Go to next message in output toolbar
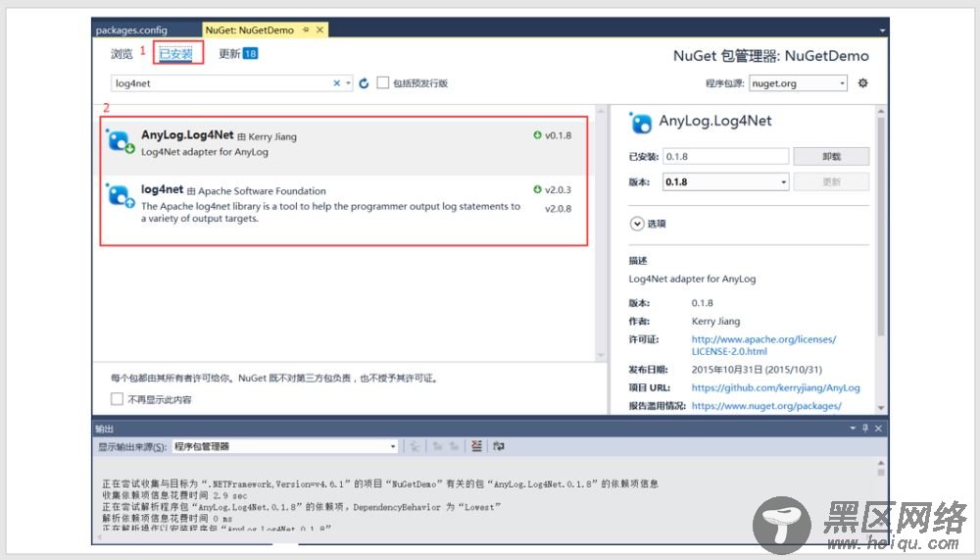 click(x=455, y=446)
